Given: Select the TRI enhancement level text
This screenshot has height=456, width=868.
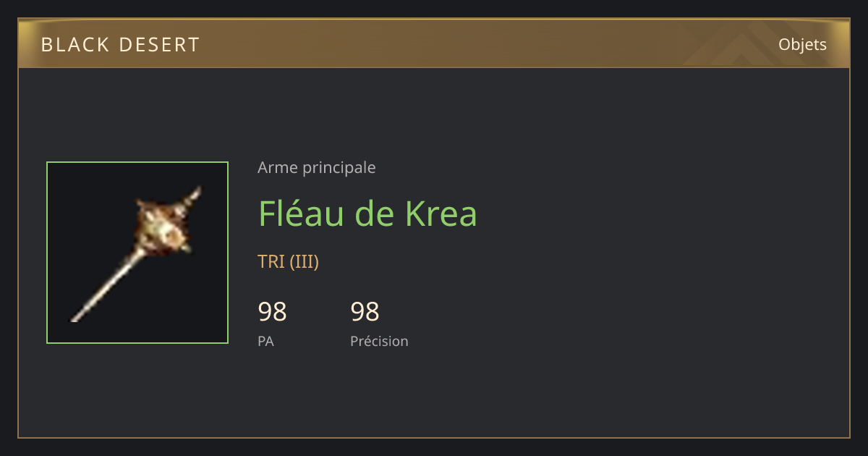Looking at the screenshot, I should coord(271,261).
